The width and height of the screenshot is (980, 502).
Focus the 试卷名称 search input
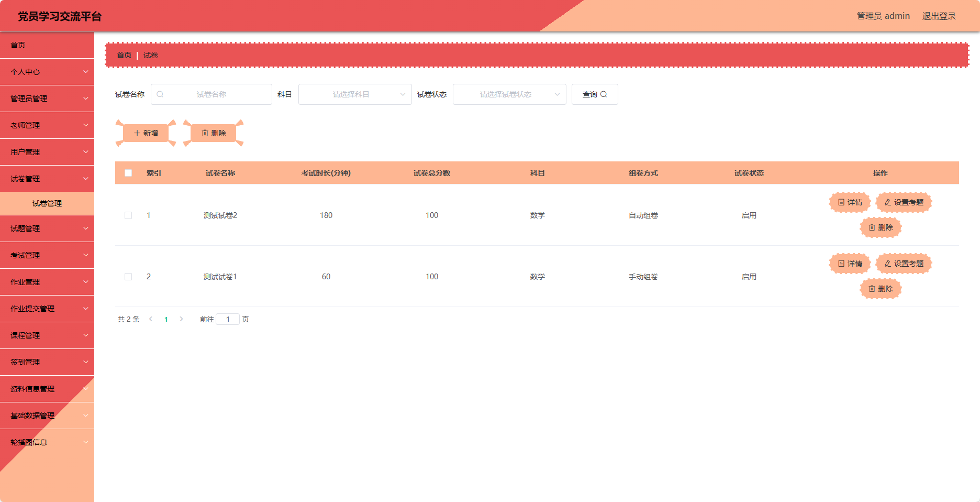(211, 94)
